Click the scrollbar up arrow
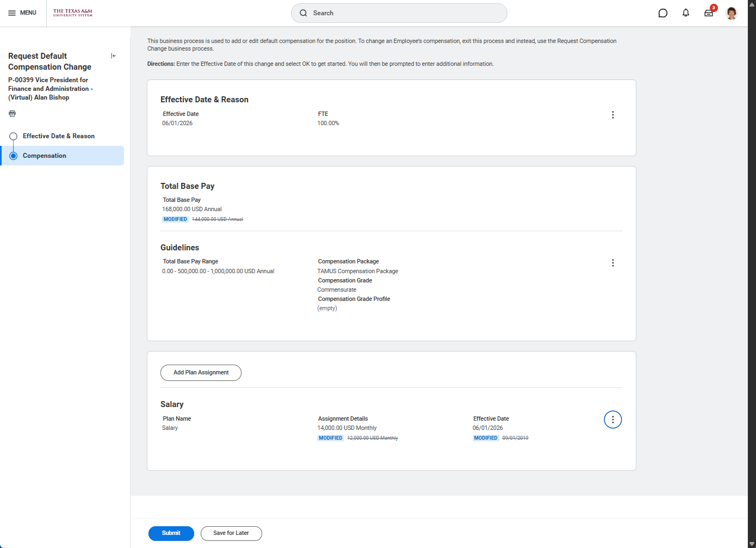756x548 pixels. coord(752,4)
